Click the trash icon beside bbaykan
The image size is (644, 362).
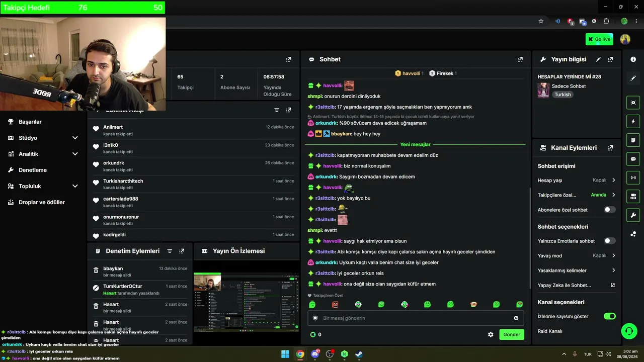pos(96,270)
